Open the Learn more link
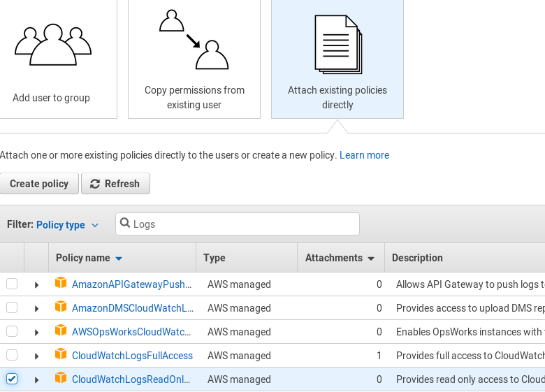The width and height of the screenshot is (545, 392). (364, 155)
